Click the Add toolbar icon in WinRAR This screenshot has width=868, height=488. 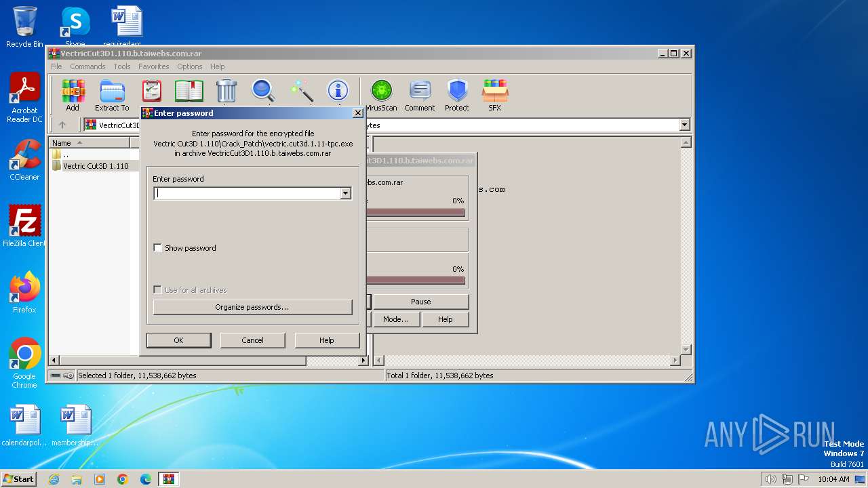point(73,95)
